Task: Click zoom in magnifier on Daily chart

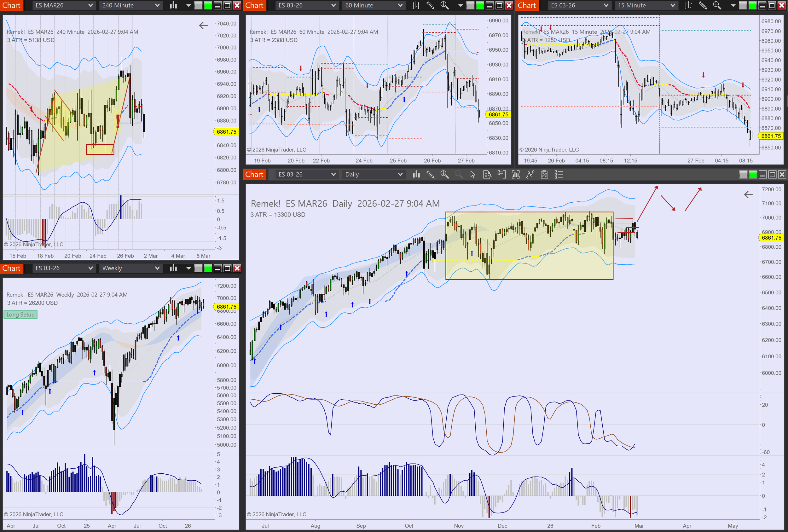Action: [444, 175]
